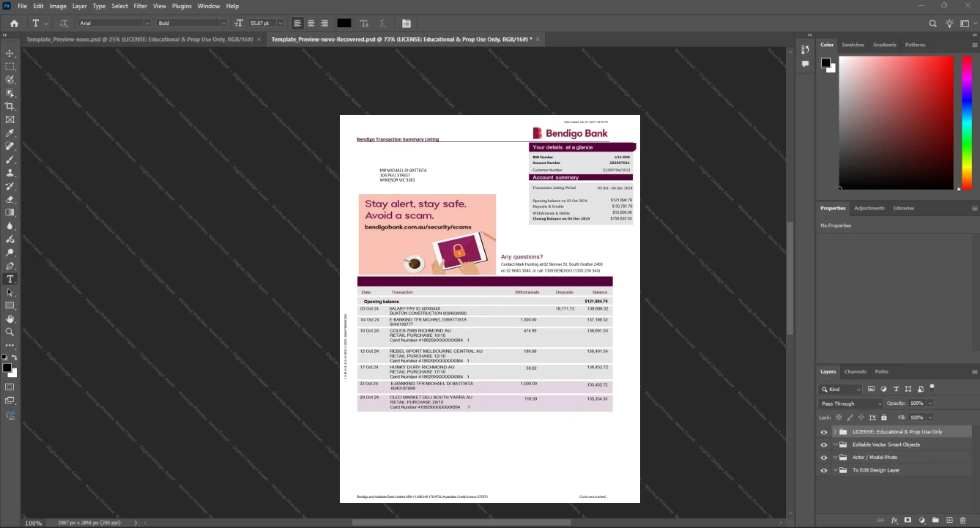Hide the LICENSE: Educational & Prop Use Only group
Viewport: 980px width, 528px height.
click(x=824, y=432)
